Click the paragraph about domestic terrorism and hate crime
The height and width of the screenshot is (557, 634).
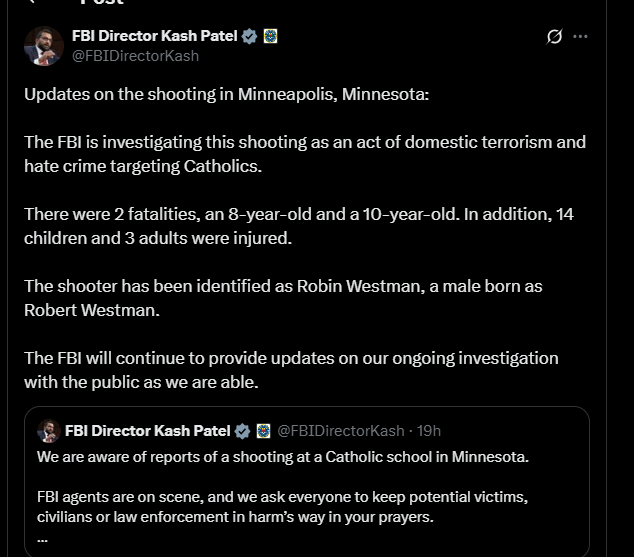click(x=305, y=154)
